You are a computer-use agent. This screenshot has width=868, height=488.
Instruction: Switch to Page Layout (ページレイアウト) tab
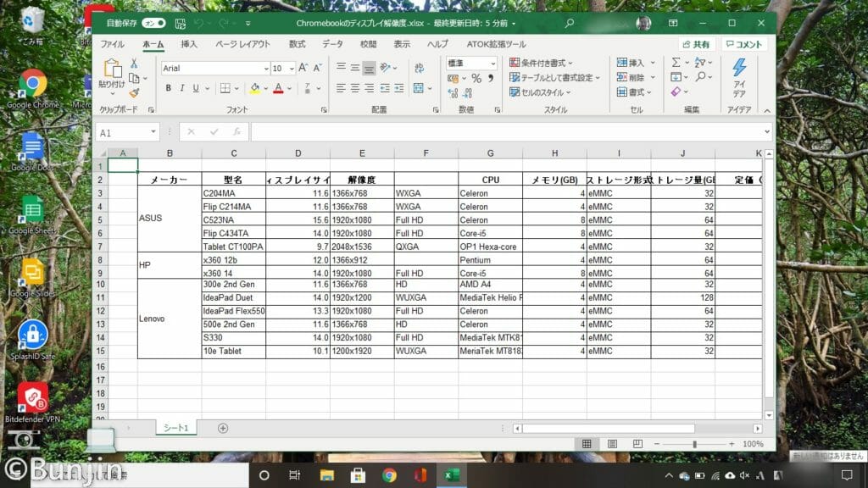pos(242,44)
